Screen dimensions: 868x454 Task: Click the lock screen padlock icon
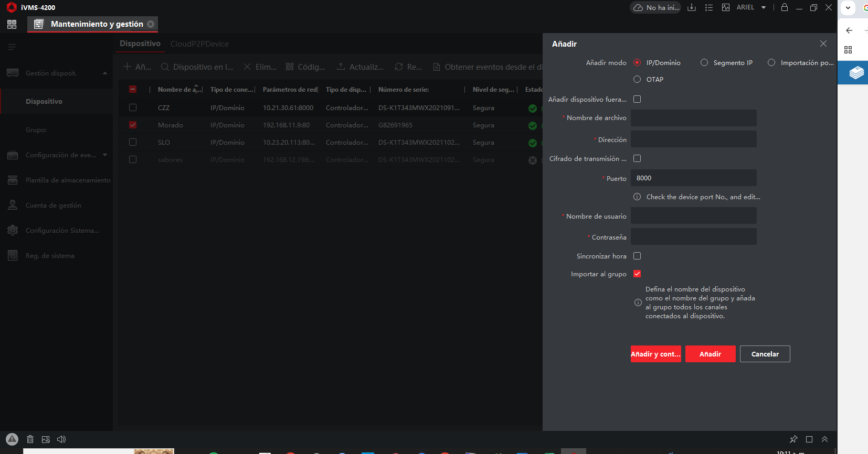[x=784, y=7]
